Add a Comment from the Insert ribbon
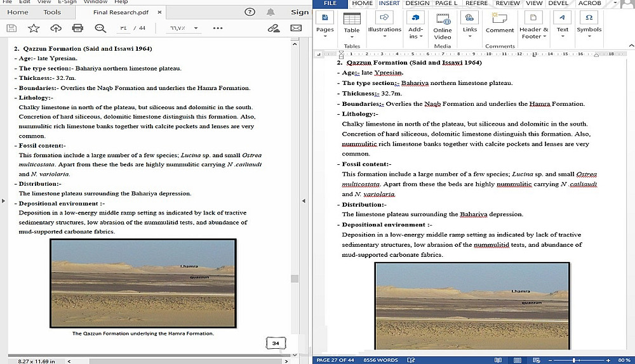Screen dimensions: 635x364 click(x=500, y=23)
